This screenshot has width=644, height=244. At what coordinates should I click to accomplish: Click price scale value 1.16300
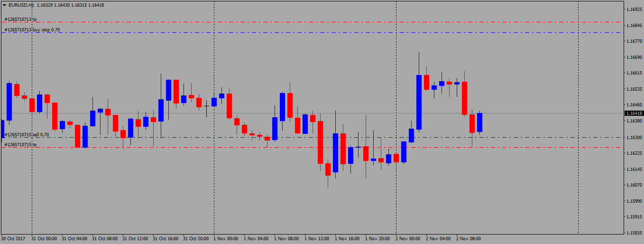tap(634, 137)
